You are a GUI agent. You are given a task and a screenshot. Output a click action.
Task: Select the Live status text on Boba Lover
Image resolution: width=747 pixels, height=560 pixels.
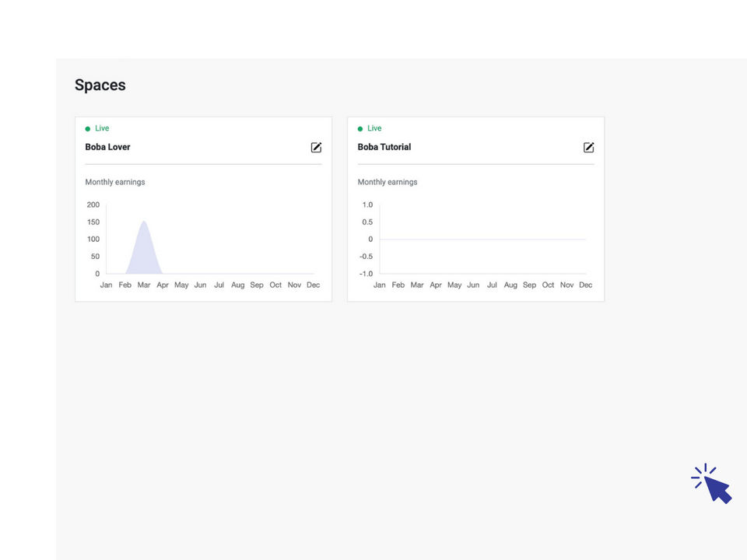[102, 128]
